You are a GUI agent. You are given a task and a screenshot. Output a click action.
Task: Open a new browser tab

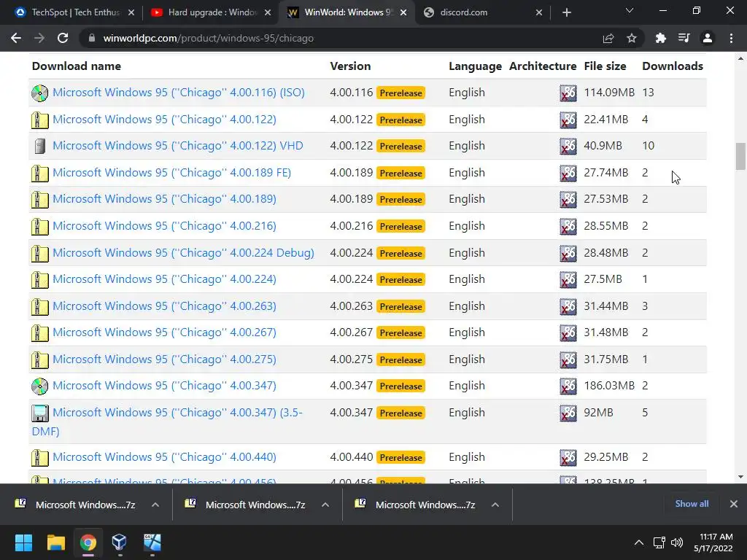[566, 12]
